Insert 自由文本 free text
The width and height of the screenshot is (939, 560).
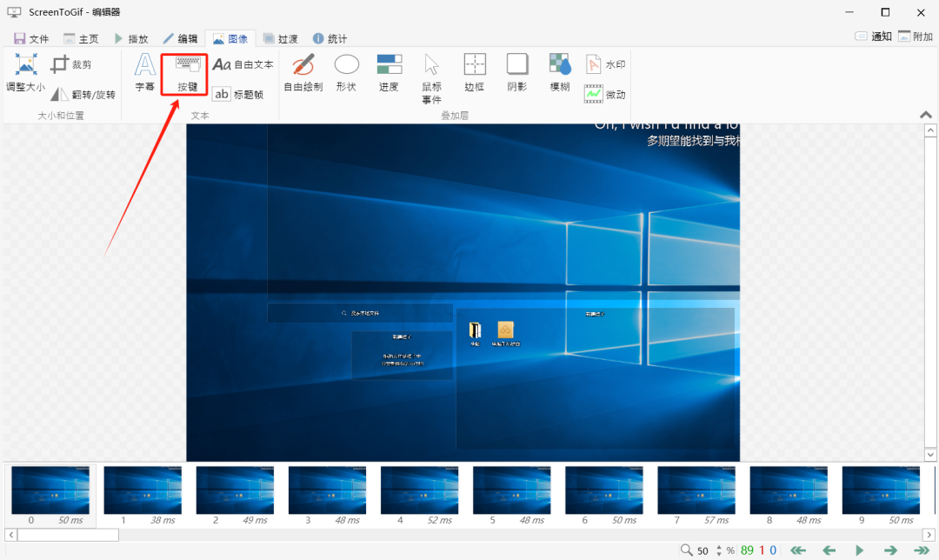[243, 64]
